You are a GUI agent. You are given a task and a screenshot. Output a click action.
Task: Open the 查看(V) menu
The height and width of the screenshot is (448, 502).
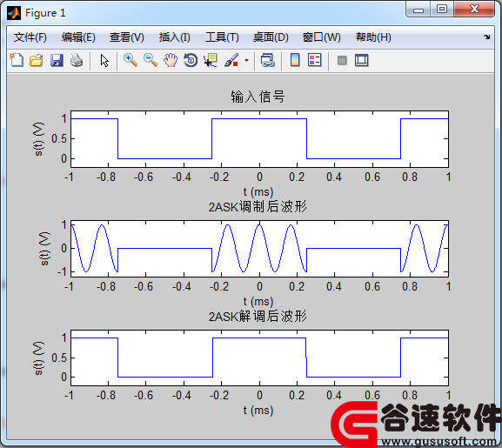127,37
